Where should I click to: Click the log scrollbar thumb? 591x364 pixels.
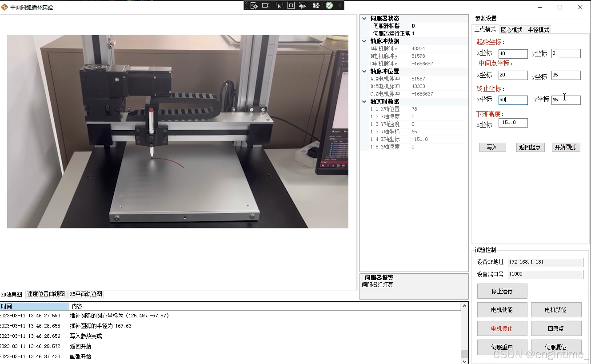[465, 354]
